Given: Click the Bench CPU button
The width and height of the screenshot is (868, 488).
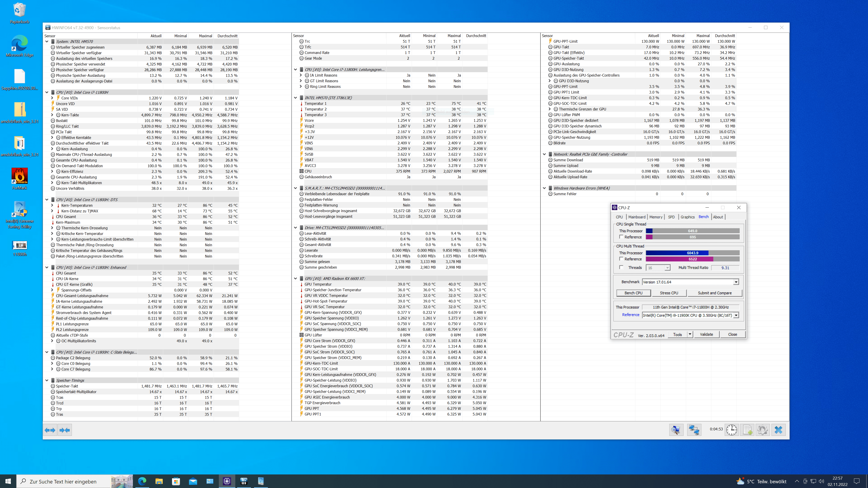Looking at the screenshot, I should coord(633,293).
